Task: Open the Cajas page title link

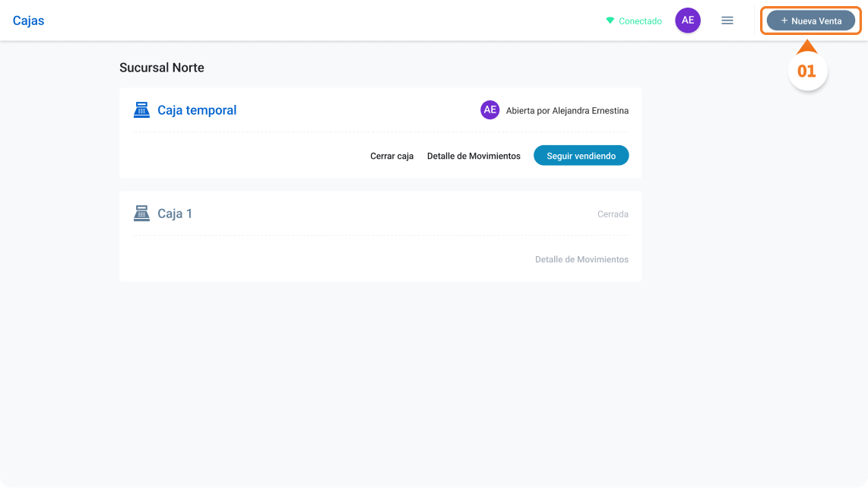Action: click(28, 21)
